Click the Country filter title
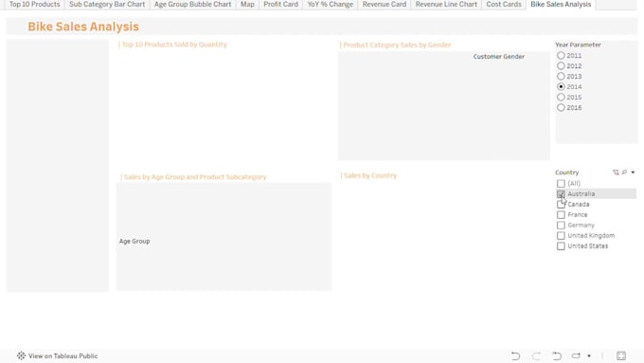 pyautogui.click(x=566, y=172)
